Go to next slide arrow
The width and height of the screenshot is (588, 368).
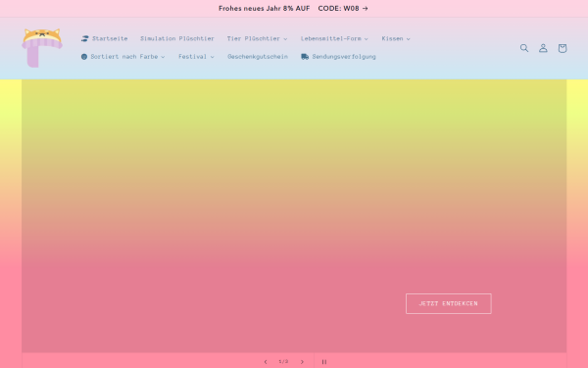tap(302, 362)
